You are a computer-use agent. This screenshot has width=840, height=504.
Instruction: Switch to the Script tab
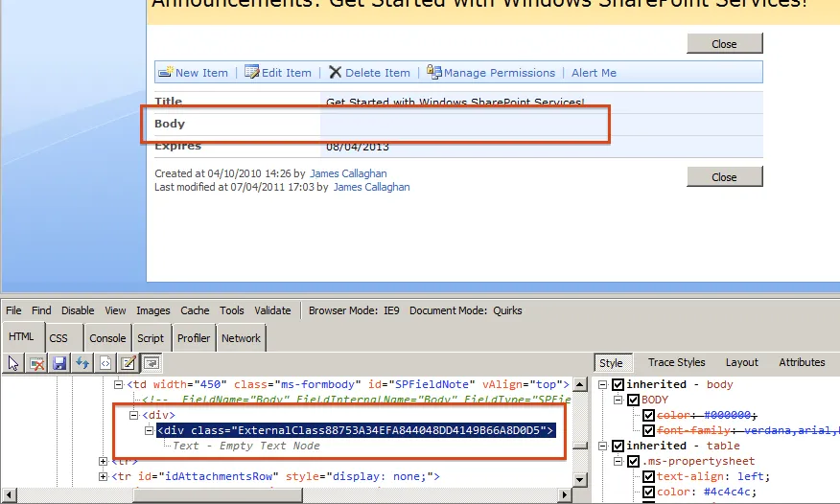[x=151, y=338]
